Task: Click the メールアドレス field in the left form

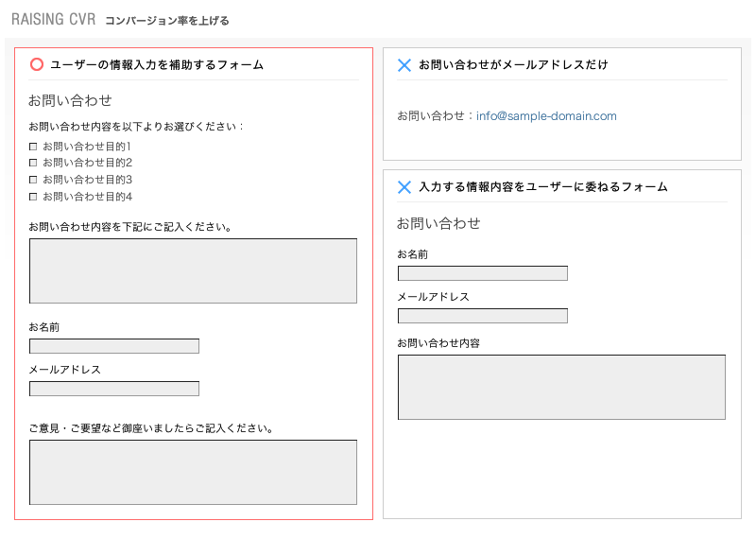Action: (x=113, y=389)
